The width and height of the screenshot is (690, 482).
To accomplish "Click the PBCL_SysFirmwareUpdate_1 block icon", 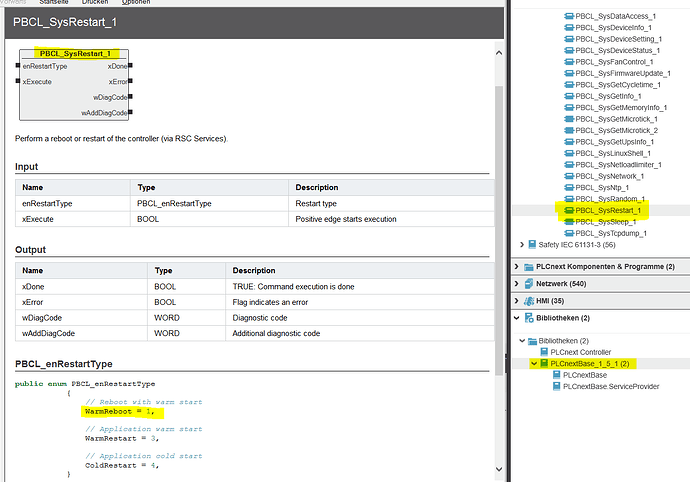I will [x=569, y=74].
